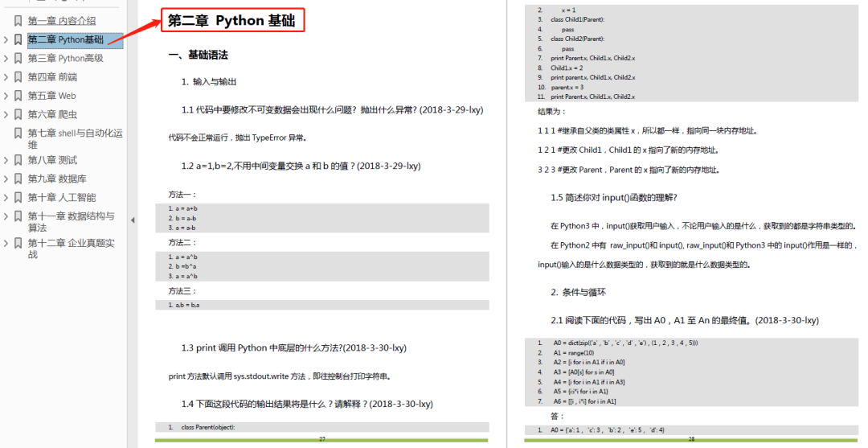Click bookmark icon beside 第十一章 数据结构与算法
This screenshot has width=868, height=448.
click(18, 216)
